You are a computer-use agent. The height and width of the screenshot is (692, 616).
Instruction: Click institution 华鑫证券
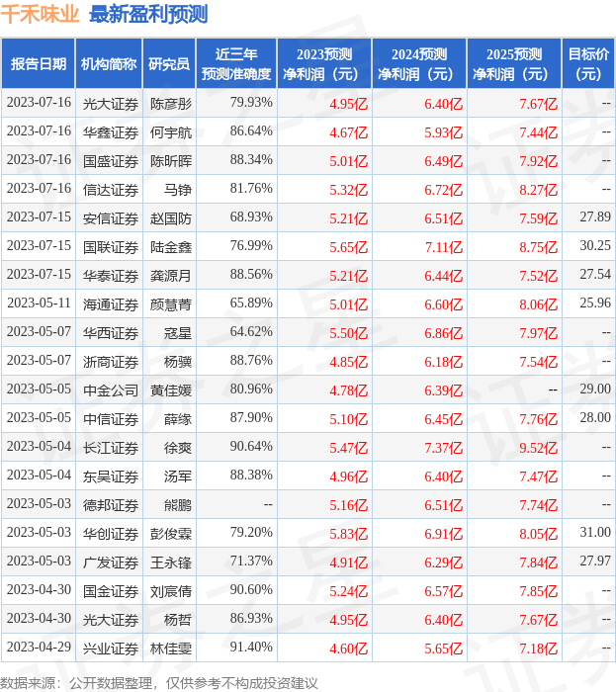[x=111, y=132]
